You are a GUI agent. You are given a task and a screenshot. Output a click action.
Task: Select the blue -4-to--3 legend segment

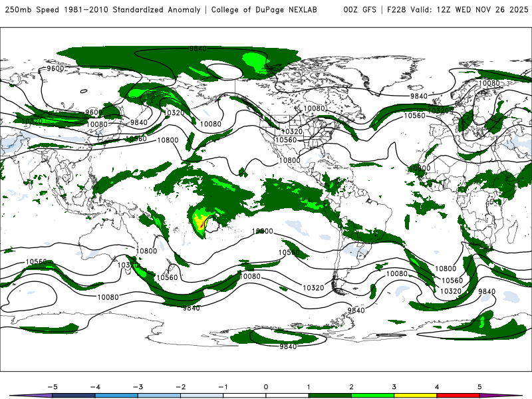[x=116, y=396]
